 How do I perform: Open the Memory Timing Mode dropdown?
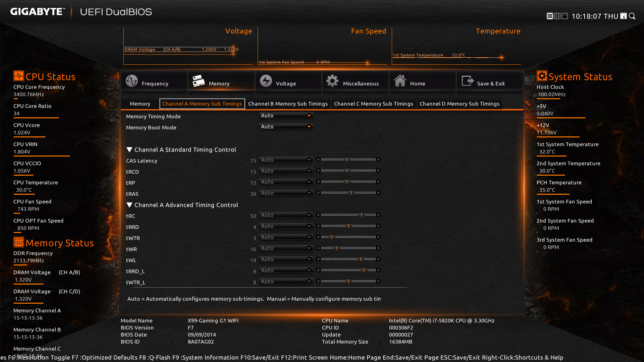tap(286, 116)
